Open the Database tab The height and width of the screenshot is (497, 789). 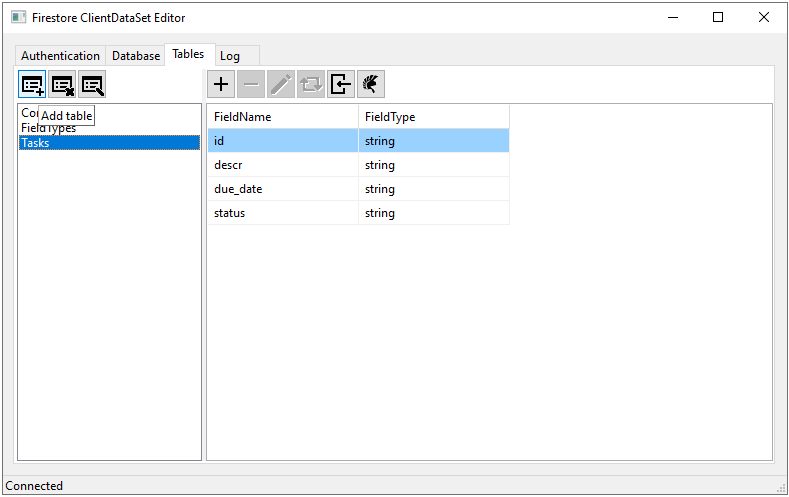[x=136, y=56]
